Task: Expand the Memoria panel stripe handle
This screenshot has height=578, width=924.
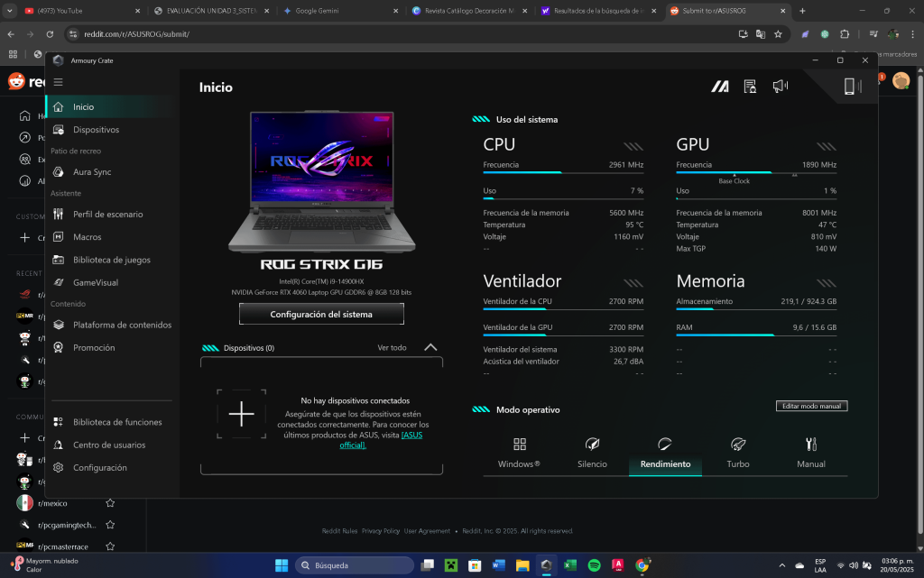Action: [x=827, y=283]
